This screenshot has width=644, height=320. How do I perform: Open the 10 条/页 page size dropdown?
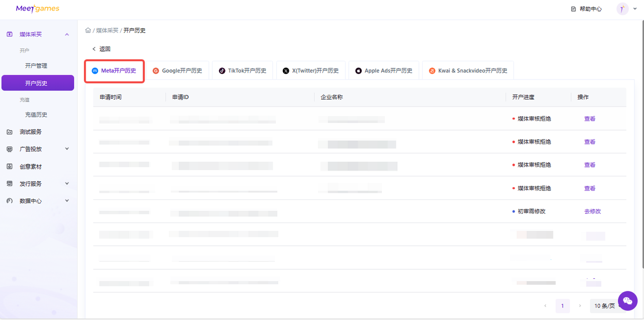[605, 305]
